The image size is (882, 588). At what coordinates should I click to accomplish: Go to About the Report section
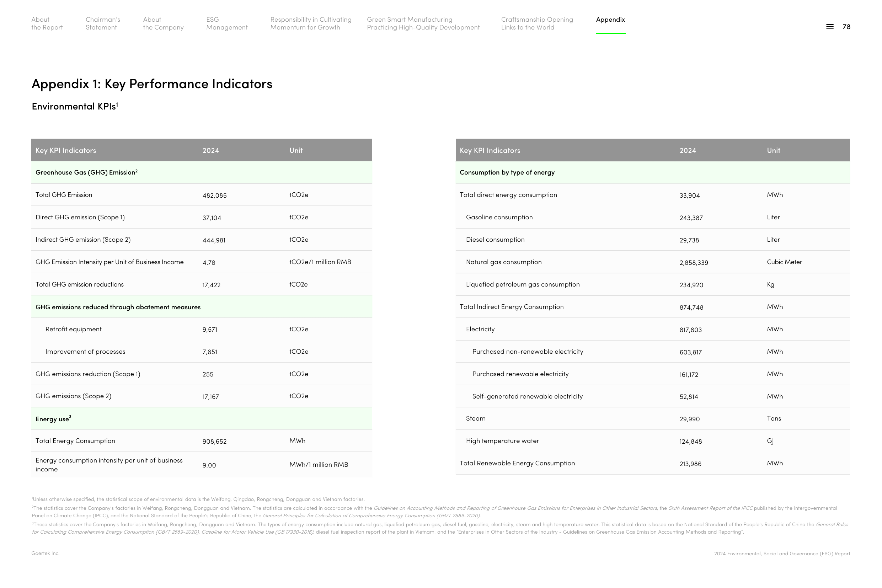(47, 23)
